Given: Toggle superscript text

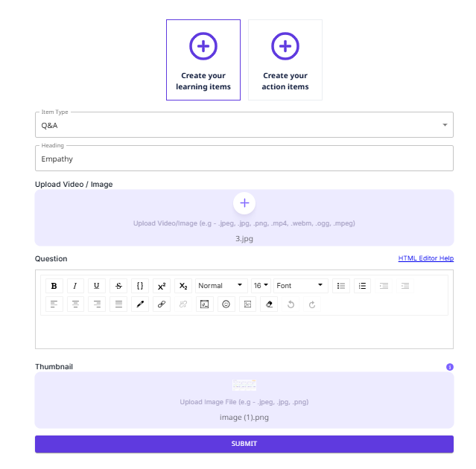Looking at the screenshot, I should point(162,286).
